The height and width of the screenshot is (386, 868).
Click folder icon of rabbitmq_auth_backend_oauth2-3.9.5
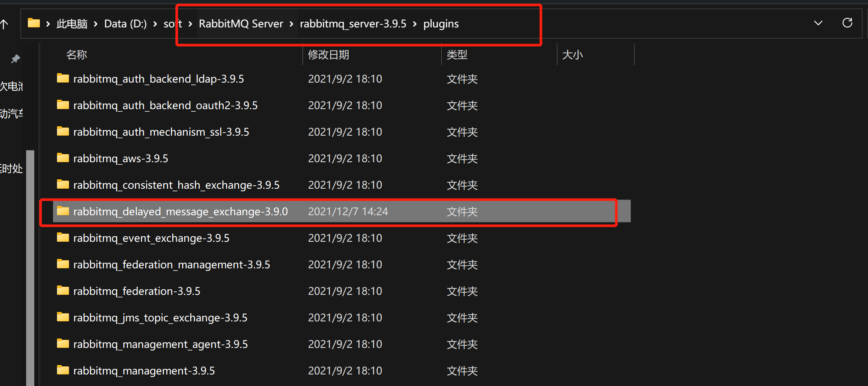(63, 105)
